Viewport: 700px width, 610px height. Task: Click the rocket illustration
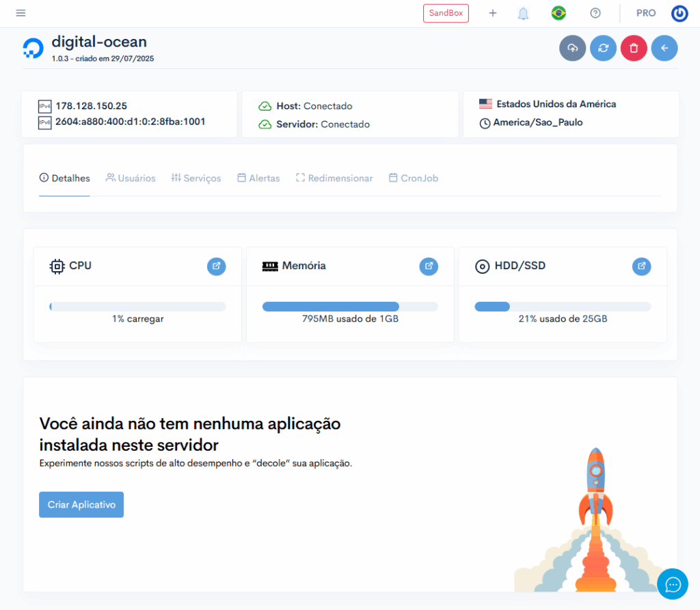[595, 521]
